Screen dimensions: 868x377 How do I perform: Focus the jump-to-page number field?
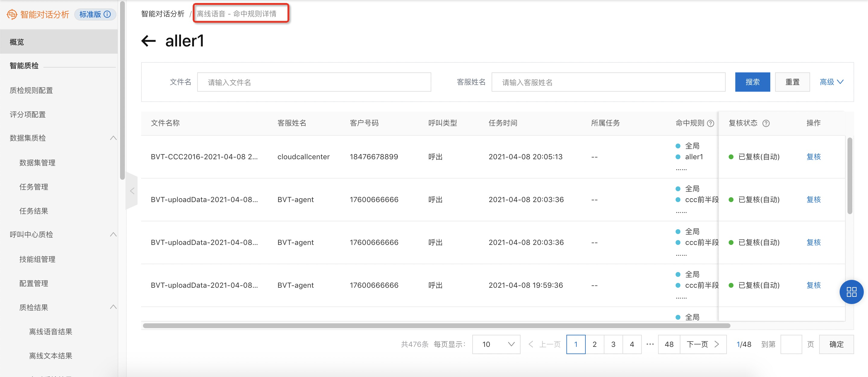[791, 344]
